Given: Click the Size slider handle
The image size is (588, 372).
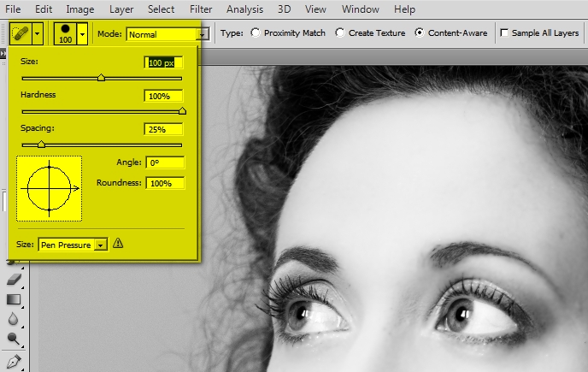Looking at the screenshot, I should pos(101,78).
